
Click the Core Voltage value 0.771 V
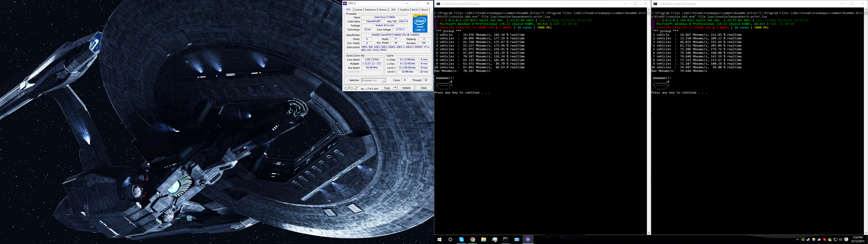coord(400,29)
